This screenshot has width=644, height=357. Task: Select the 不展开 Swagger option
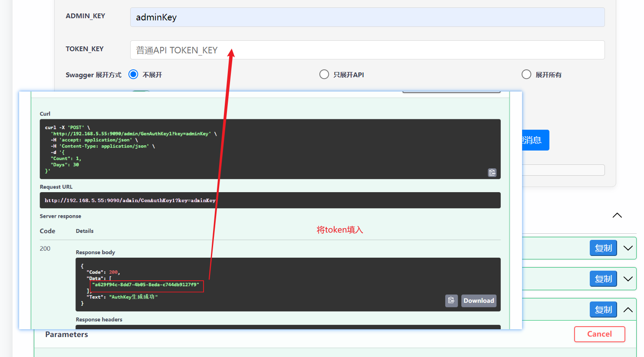point(133,75)
